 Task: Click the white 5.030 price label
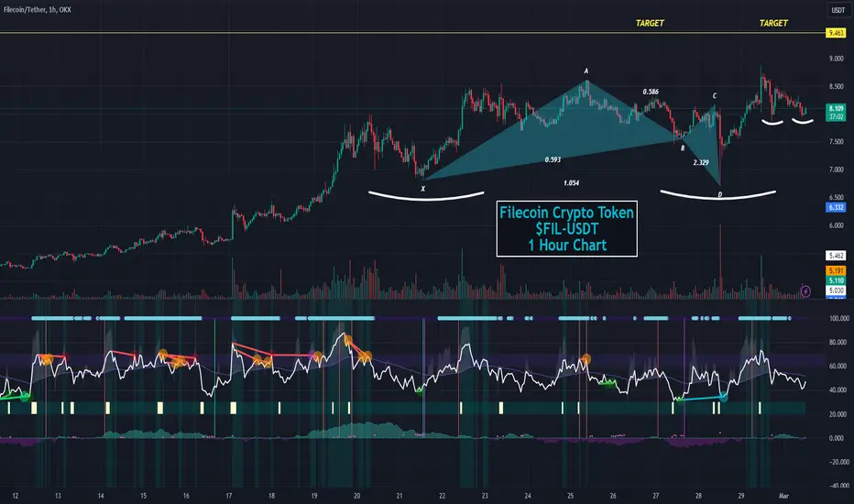click(836, 290)
